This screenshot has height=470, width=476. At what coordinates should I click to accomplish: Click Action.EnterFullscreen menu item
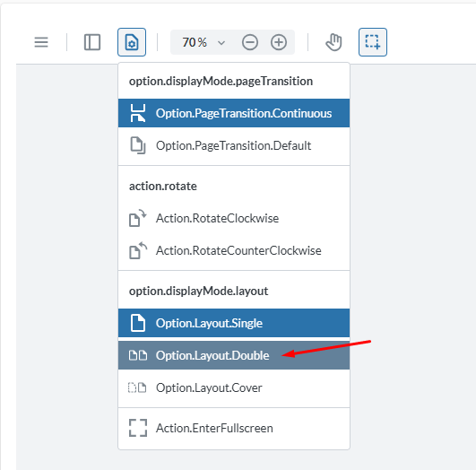pos(234,428)
